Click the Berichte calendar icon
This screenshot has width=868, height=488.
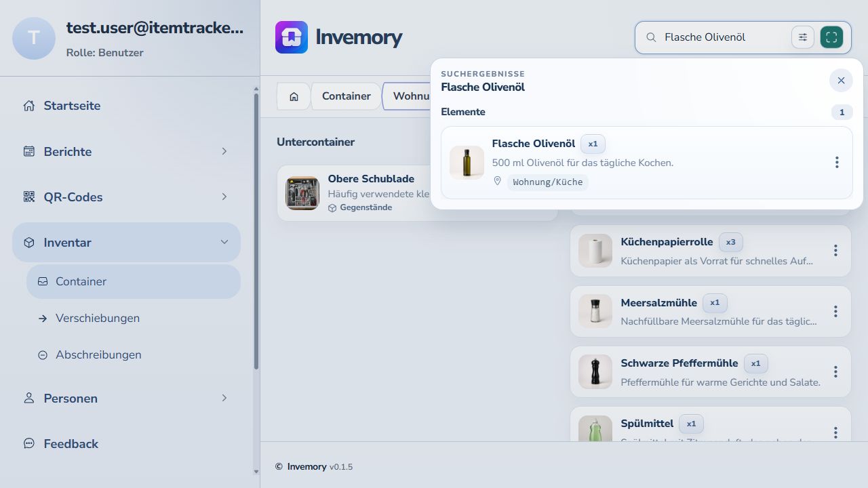tap(28, 151)
